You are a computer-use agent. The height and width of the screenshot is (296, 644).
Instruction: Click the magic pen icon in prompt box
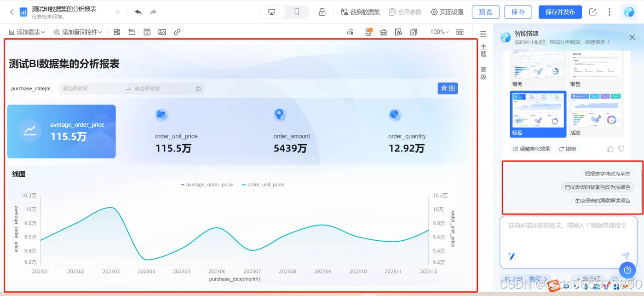(x=512, y=256)
